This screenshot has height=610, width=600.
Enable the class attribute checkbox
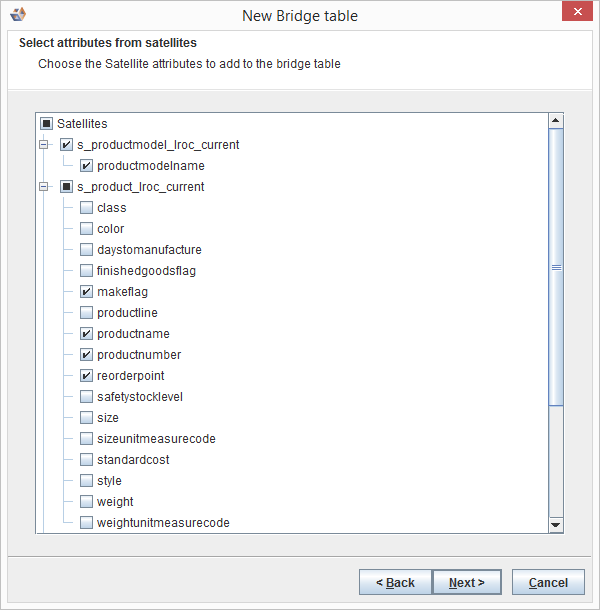pos(86,208)
